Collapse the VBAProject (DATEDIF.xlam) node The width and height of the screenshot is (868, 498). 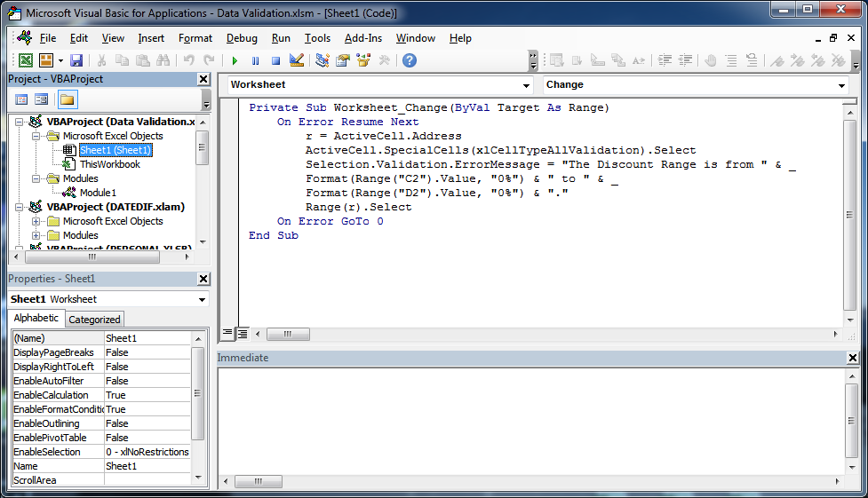click(20, 207)
